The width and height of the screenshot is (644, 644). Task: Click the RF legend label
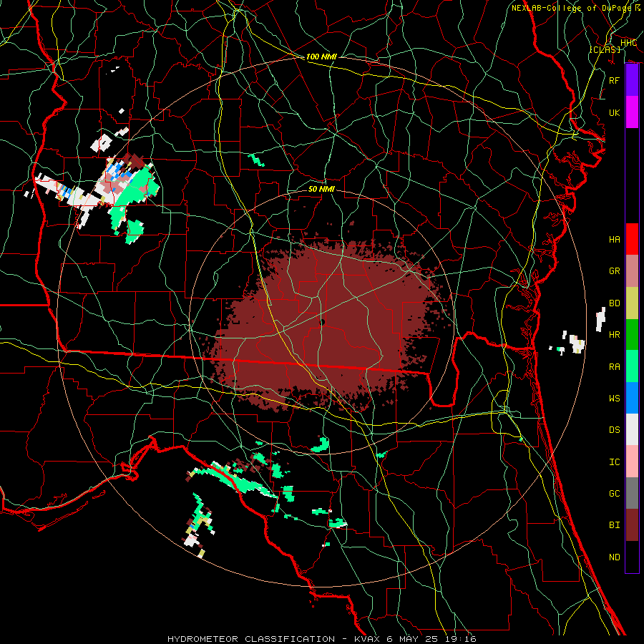[x=614, y=80]
